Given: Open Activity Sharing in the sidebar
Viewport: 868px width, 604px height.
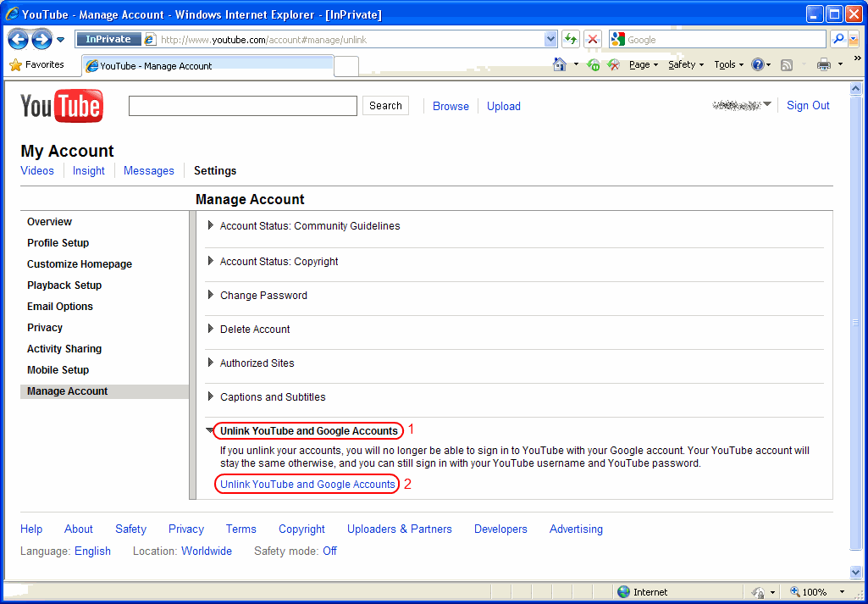Looking at the screenshot, I should [64, 349].
